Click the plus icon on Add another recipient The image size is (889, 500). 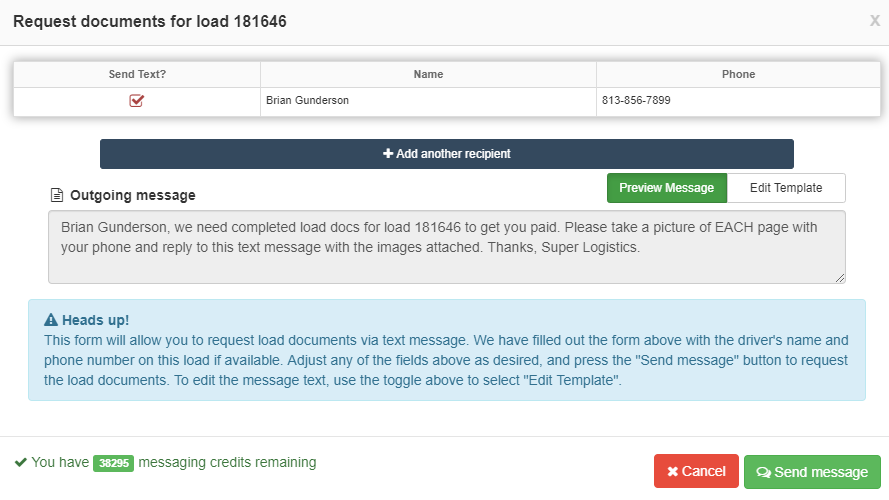pyautogui.click(x=388, y=154)
